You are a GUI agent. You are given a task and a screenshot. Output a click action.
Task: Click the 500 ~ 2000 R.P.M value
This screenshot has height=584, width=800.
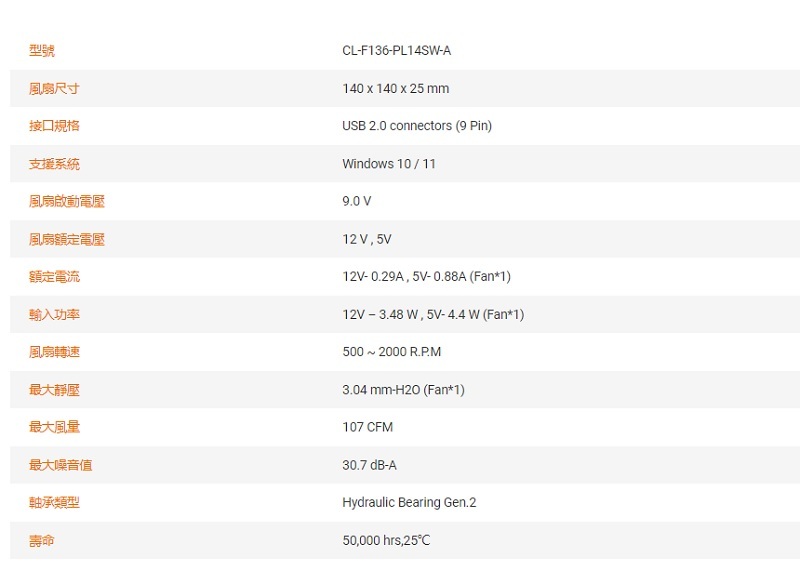391,352
